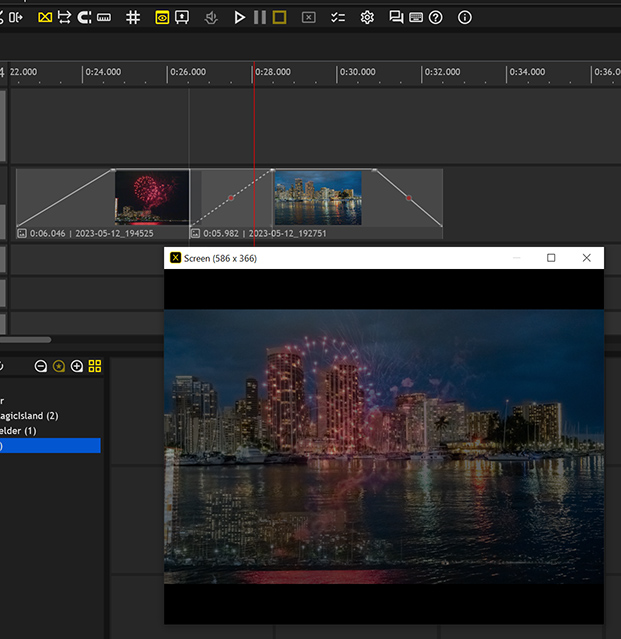Open settings with the gear icon
This screenshot has width=621, height=639.
[x=367, y=17]
